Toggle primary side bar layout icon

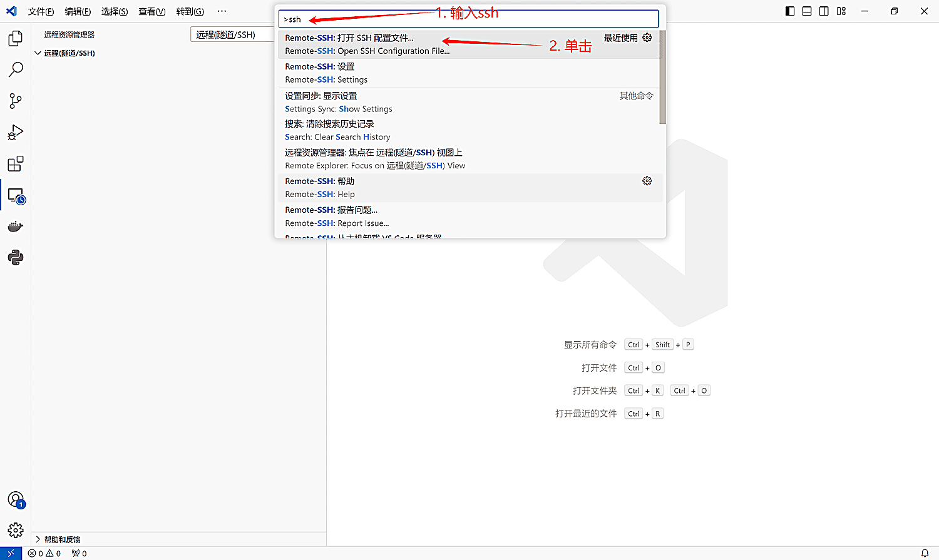click(x=790, y=11)
